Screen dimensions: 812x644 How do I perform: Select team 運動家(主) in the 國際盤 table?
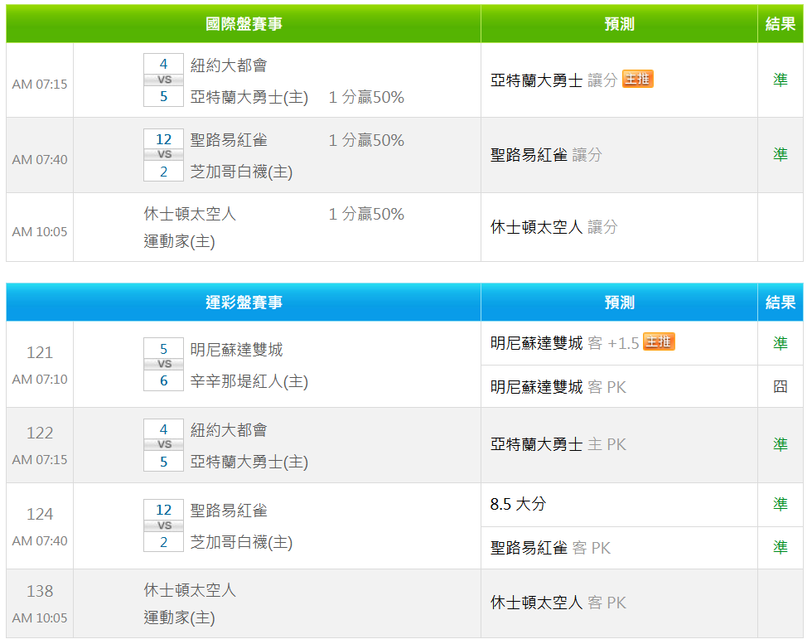[x=179, y=241]
